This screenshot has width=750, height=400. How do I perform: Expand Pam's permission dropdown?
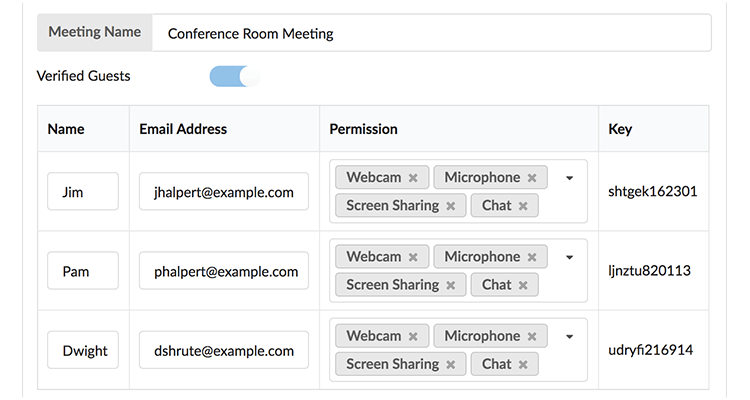pyautogui.click(x=569, y=257)
